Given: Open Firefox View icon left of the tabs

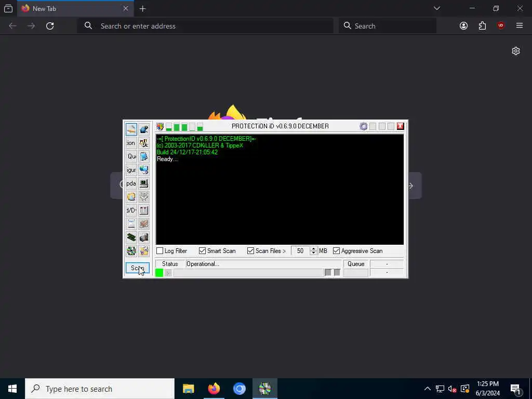Looking at the screenshot, I should [8, 8].
